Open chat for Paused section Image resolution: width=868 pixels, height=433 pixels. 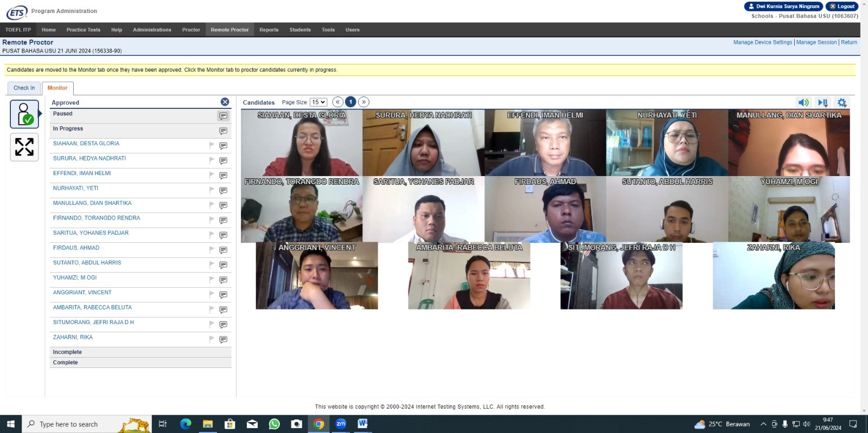(223, 116)
